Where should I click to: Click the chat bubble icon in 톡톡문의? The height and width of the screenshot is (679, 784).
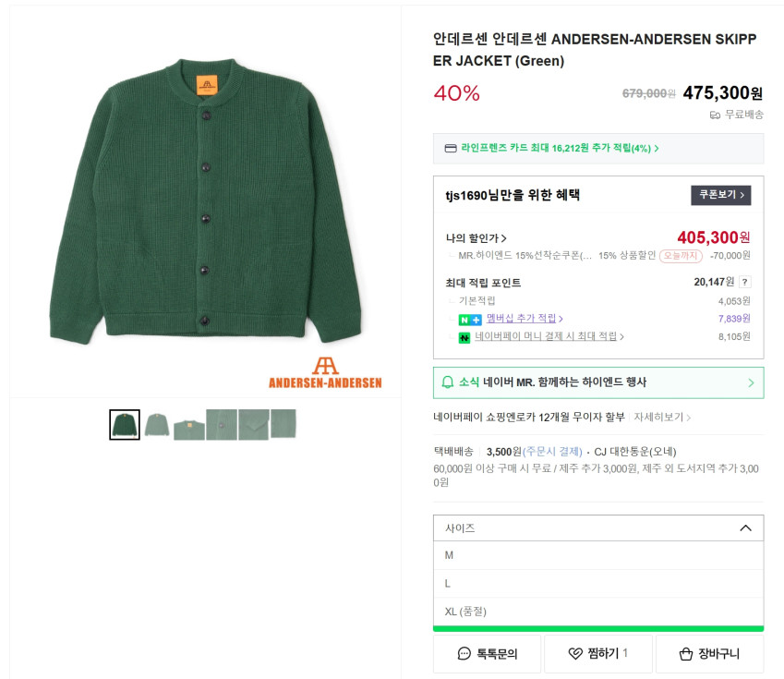tap(464, 654)
